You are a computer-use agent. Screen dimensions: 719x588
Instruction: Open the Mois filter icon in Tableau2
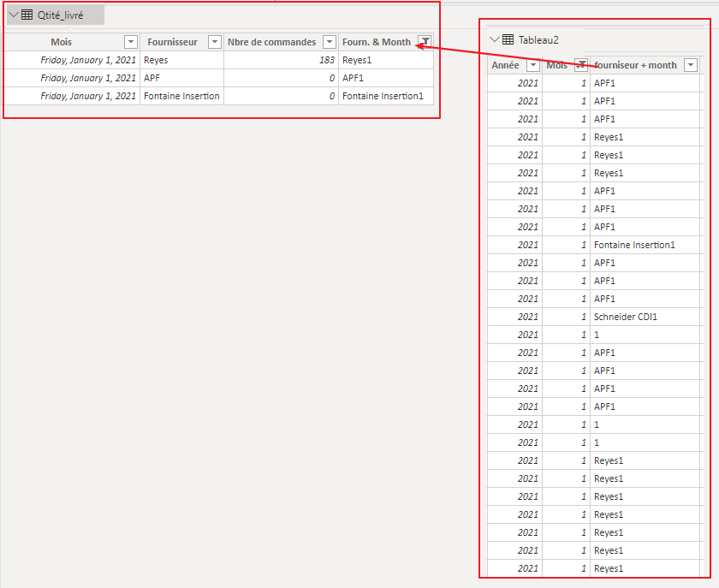(581, 65)
